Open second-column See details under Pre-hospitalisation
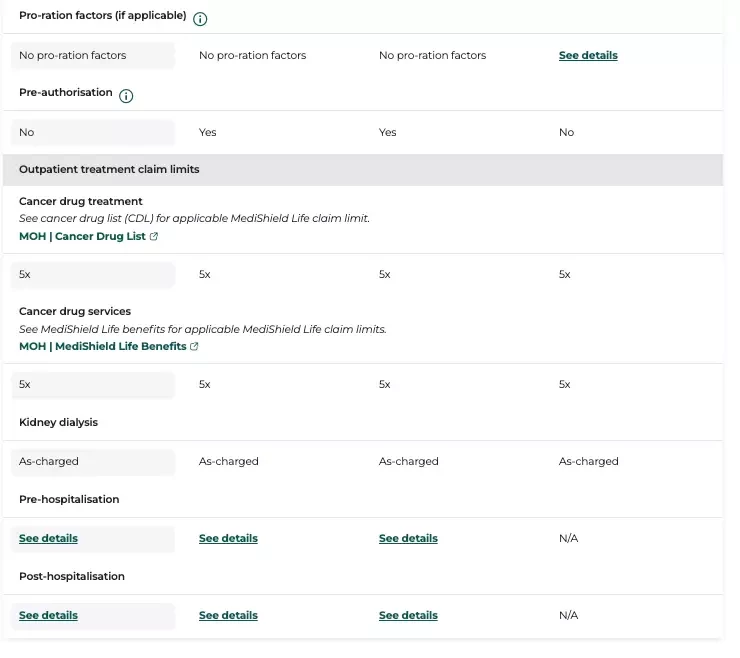 point(228,538)
